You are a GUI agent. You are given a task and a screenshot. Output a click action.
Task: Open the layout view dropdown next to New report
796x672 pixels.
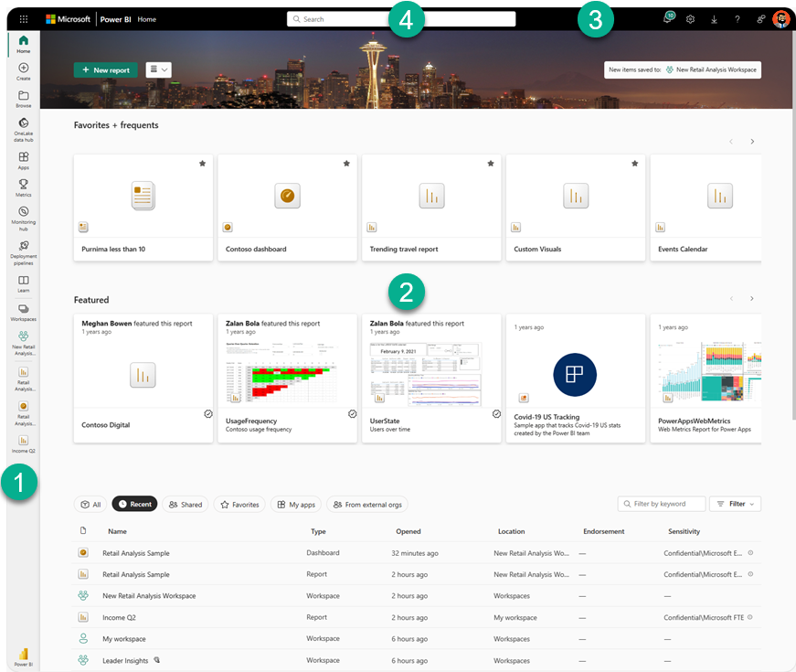pos(158,69)
